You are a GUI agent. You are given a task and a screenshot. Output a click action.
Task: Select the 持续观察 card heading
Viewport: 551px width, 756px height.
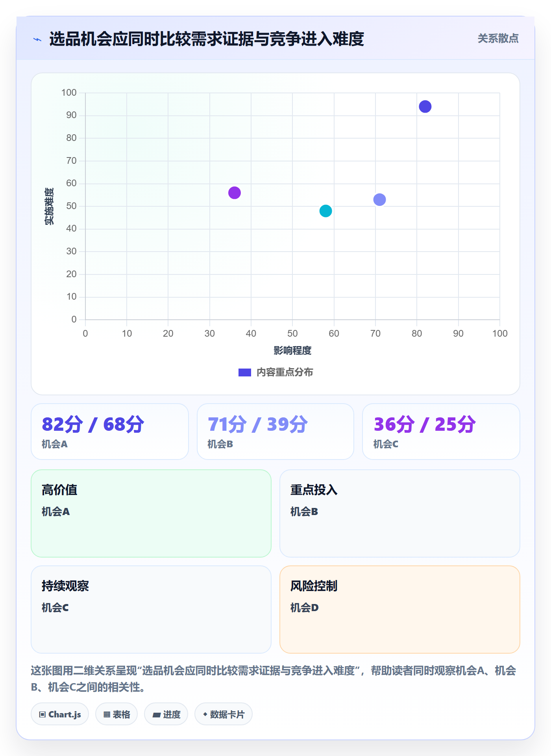(x=65, y=586)
